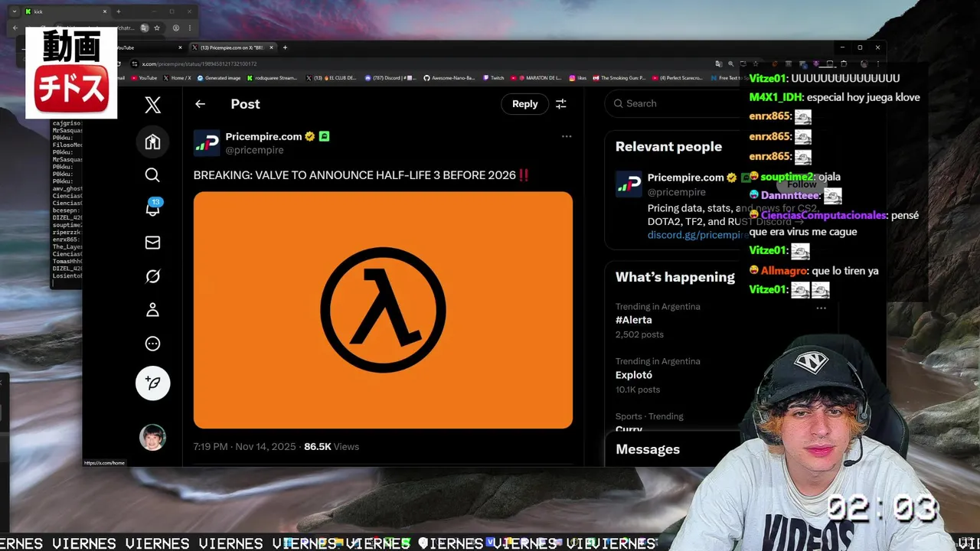Image resolution: width=980 pixels, height=551 pixels.
Task: Click the Reply button
Action: [524, 104]
